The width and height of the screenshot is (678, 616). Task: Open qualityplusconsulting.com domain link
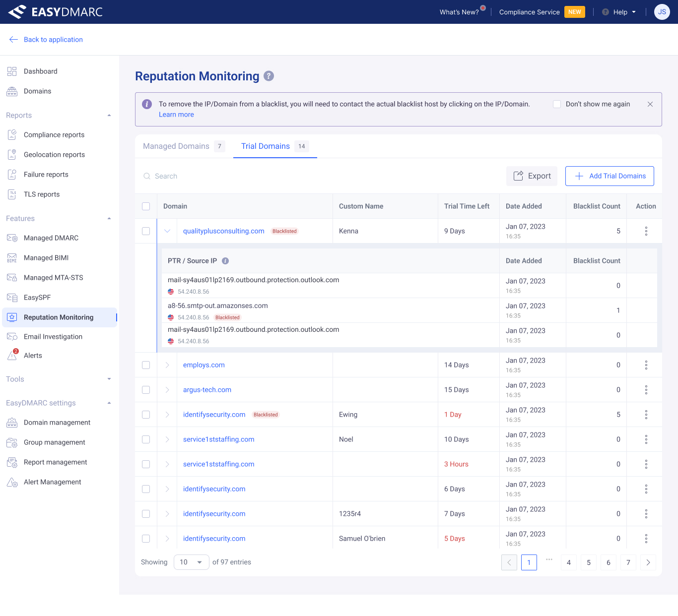[224, 231]
